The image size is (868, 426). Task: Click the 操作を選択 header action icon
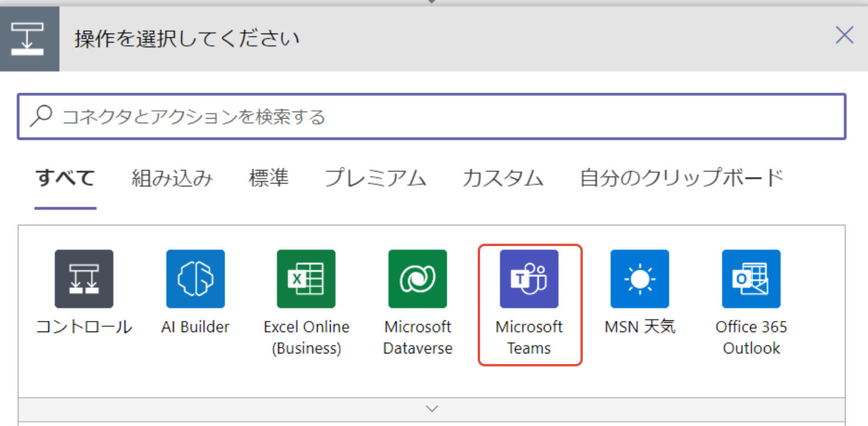point(30,39)
